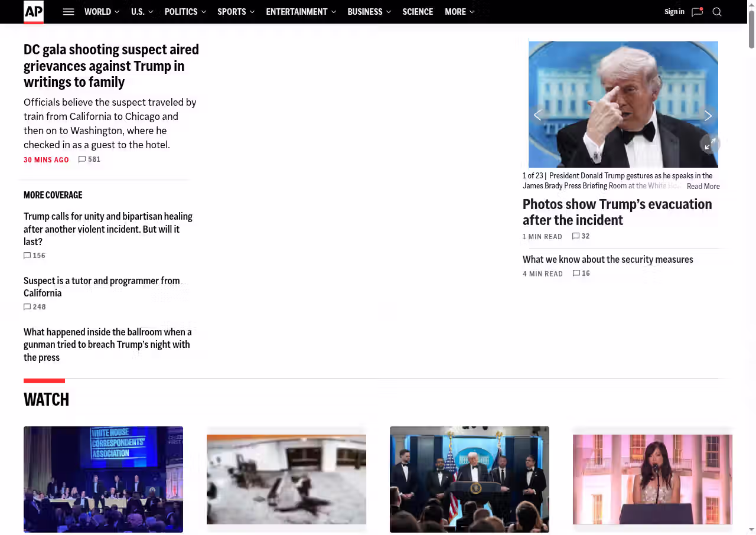The image size is (756, 535).
Task: Open the DC gala shooting suspect headline
Action: [111, 66]
